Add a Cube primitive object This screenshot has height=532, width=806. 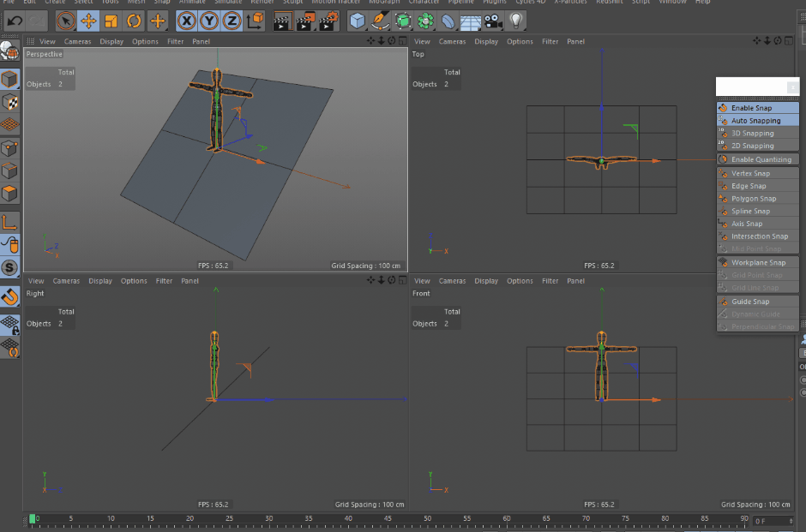pyautogui.click(x=358, y=21)
